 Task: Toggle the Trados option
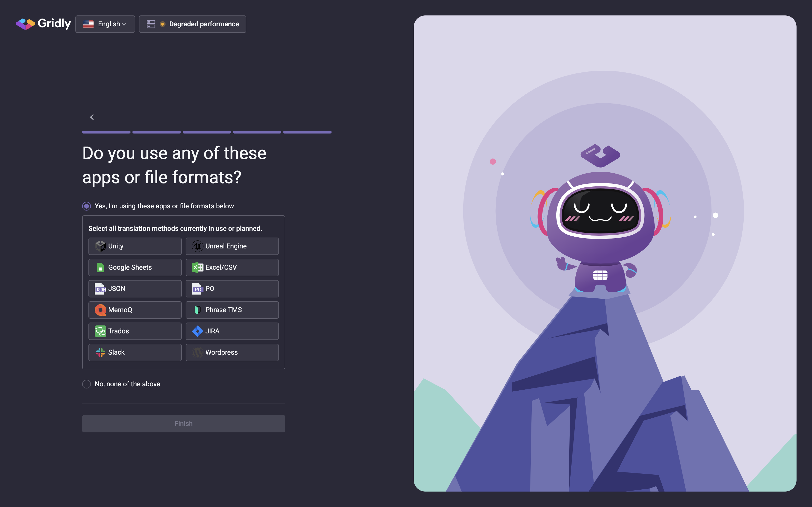[x=135, y=331]
